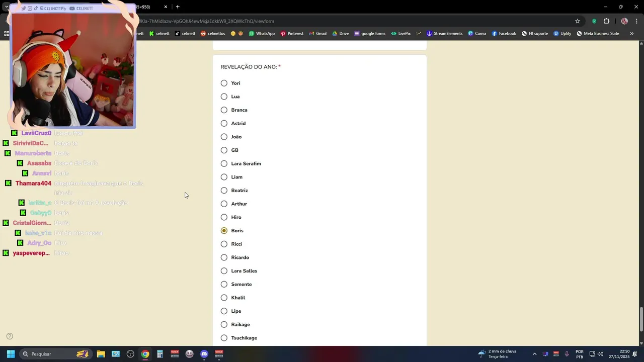Select the Branca radio button
Image resolution: width=644 pixels, height=362 pixels.
coord(224,110)
